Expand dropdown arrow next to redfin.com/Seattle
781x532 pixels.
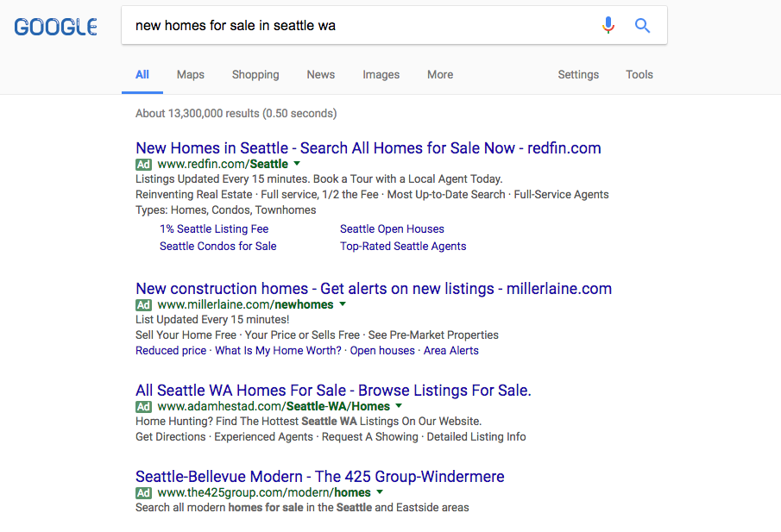tap(297, 163)
